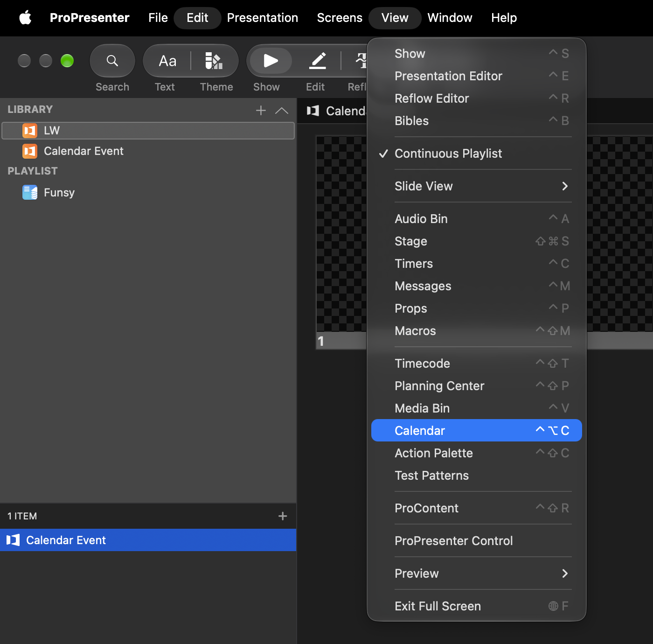Click the presentation icon in slide header

click(313, 111)
